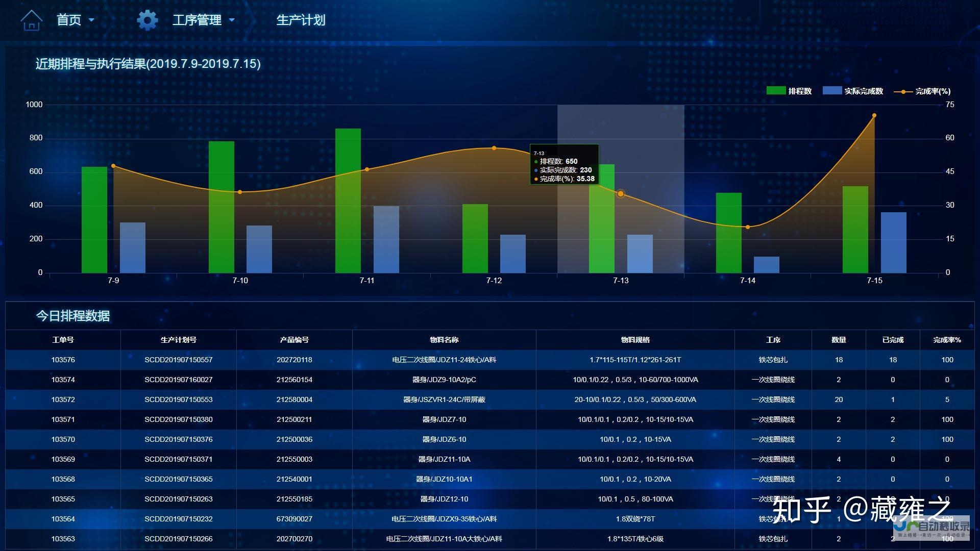Viewport: 980px width, 551px height.
Task: Select work order 103565 cell
Action: [x=63, y=499]
